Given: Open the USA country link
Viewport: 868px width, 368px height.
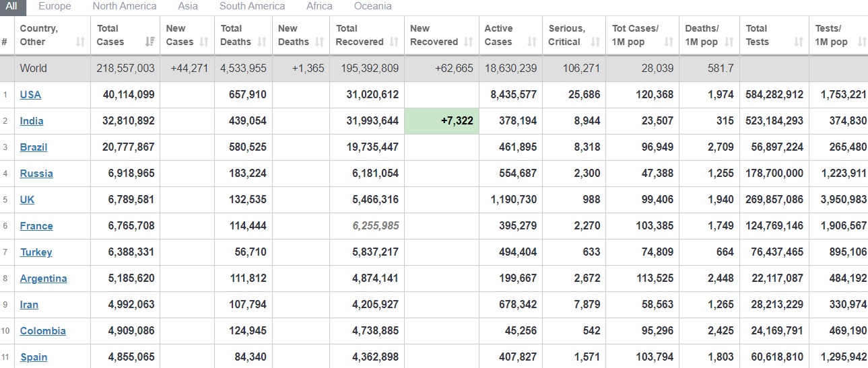Looking at the screenshot, I should tap(30, 95).
